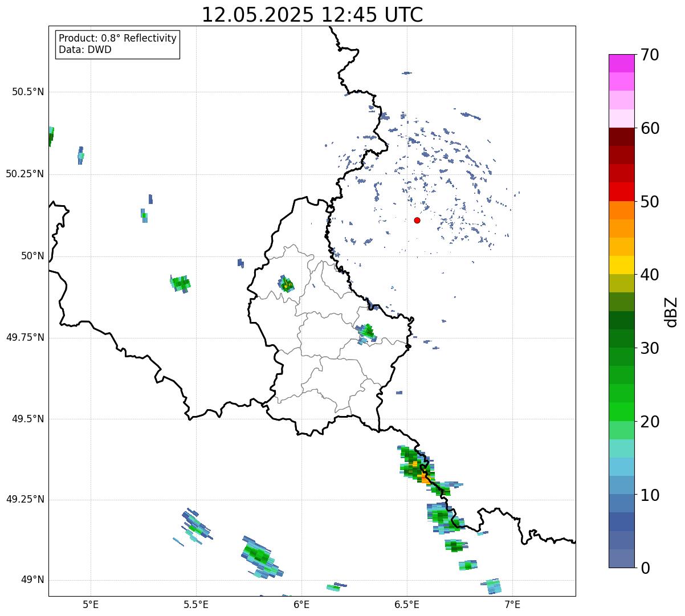Click the '50.5°N' latitude label
This screenshot has width=685, height=616.
tap(28, 92)
